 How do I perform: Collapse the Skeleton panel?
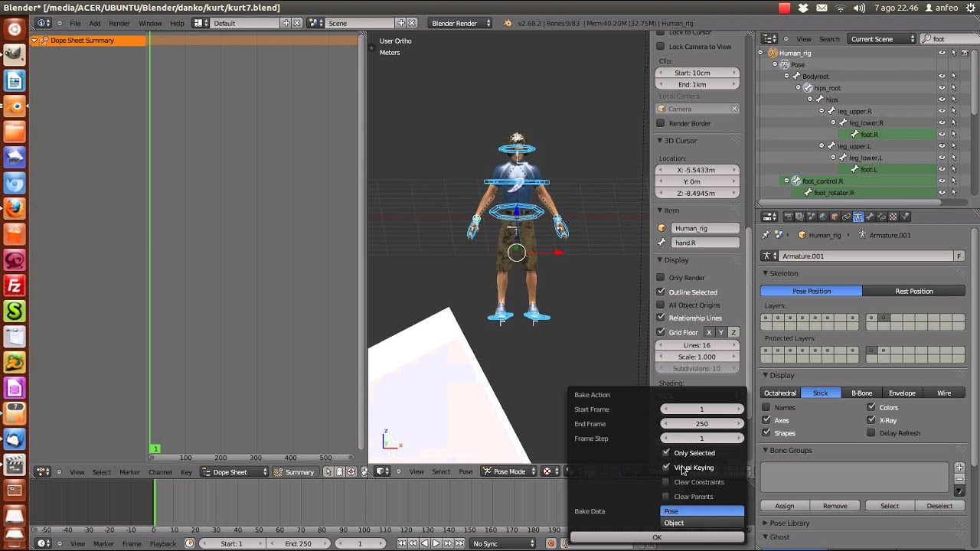(x=765, y=273)
